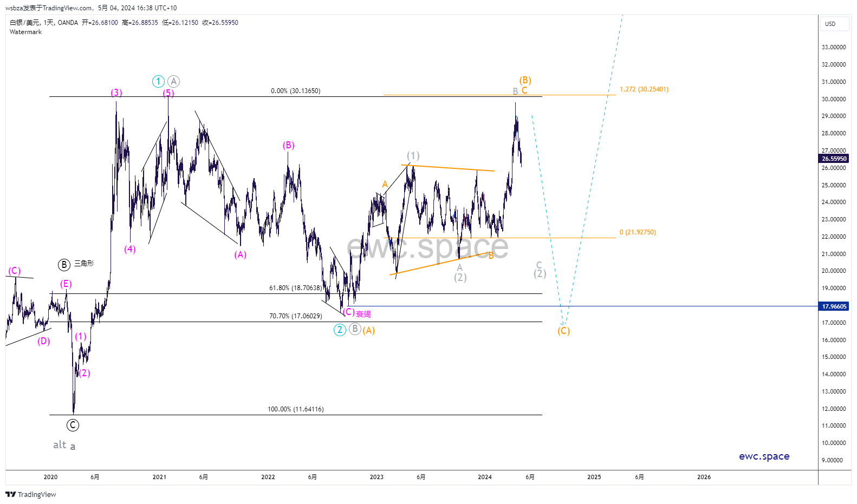The image size is (857, 504).
Task: Click the 100.00% (11.64116) retracement label
Action: pos(295,409)
